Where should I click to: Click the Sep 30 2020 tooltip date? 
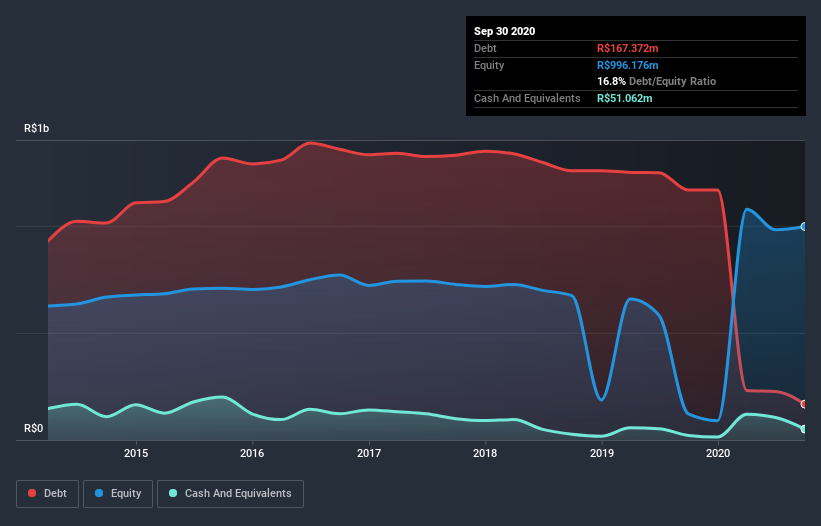point(505,31)
